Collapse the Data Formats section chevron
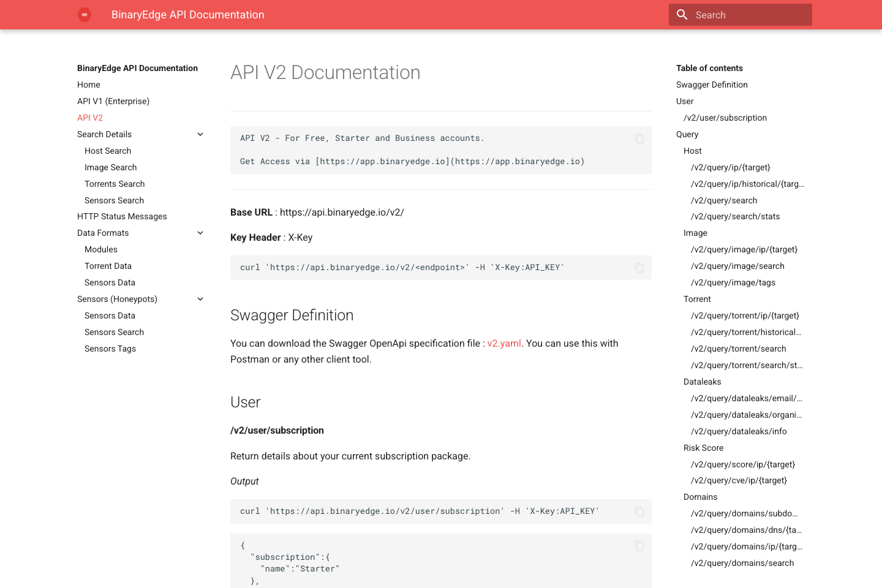The height and width of the screenshot is (588, 882). point(200,233)
